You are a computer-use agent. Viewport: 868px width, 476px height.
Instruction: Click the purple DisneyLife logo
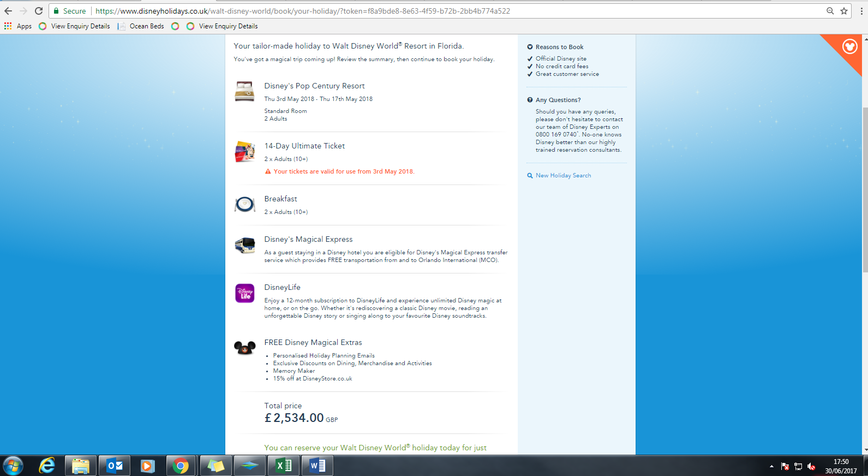tap(244, 293)
